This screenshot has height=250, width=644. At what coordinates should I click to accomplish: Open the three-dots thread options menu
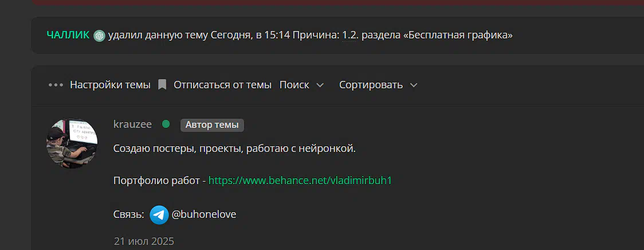pyautogui.click(x=56, y=85)
